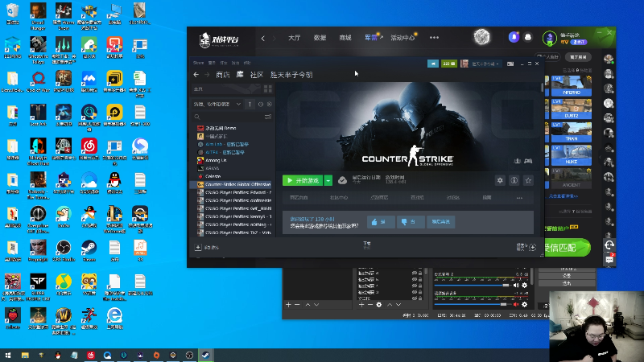Open desktop audio 2 settings gear in OBS
The image size is (644, 362).
[525, 286]
